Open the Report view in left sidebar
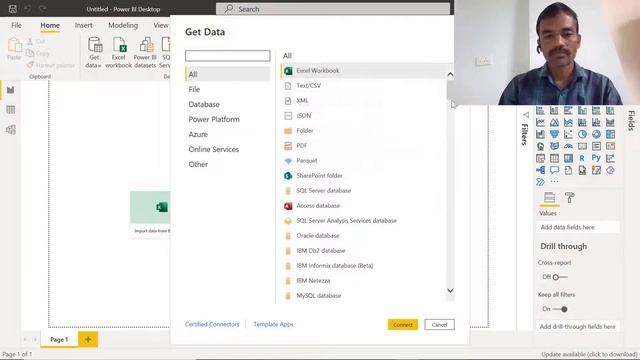Image resolution: width=640 pixels, height=360 pixels. (11, 90)
